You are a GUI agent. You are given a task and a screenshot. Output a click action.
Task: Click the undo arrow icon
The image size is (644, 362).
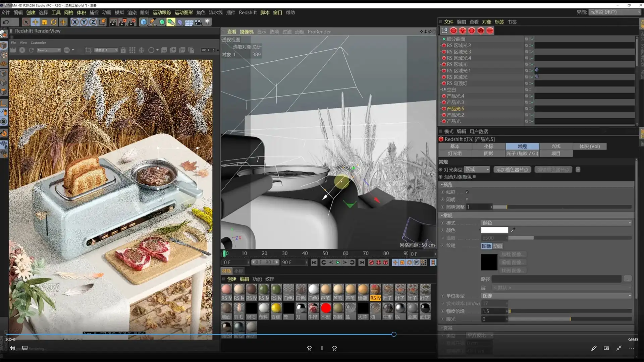(x=6, y=22)
